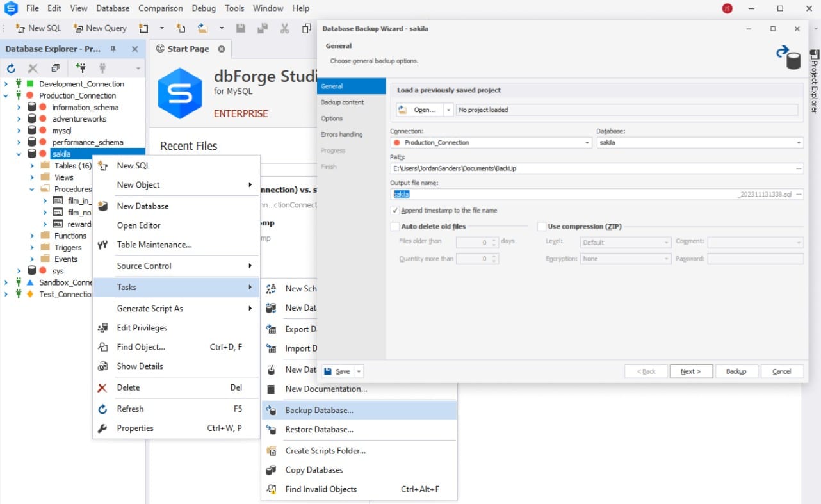This screenshot has width=821, height=504.
Task: Open the Connection dropdown in the wizard
Action: coord(587,143)
